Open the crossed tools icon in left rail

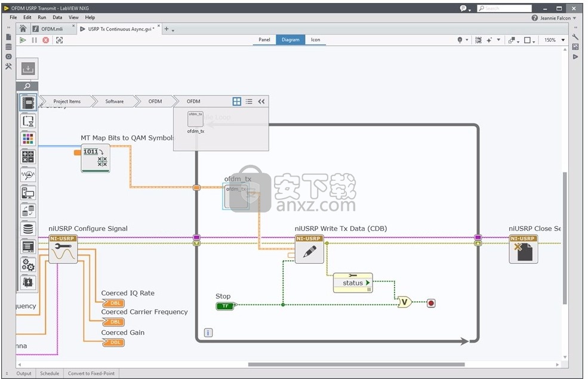point(8,66)
